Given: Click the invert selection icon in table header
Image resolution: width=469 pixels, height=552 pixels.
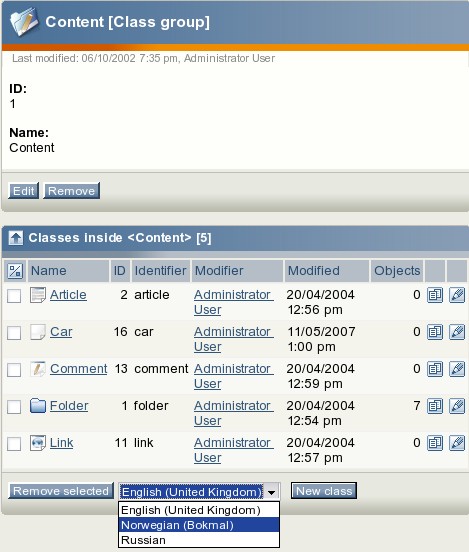Looking at the screenshot, I should coord(15,271).
